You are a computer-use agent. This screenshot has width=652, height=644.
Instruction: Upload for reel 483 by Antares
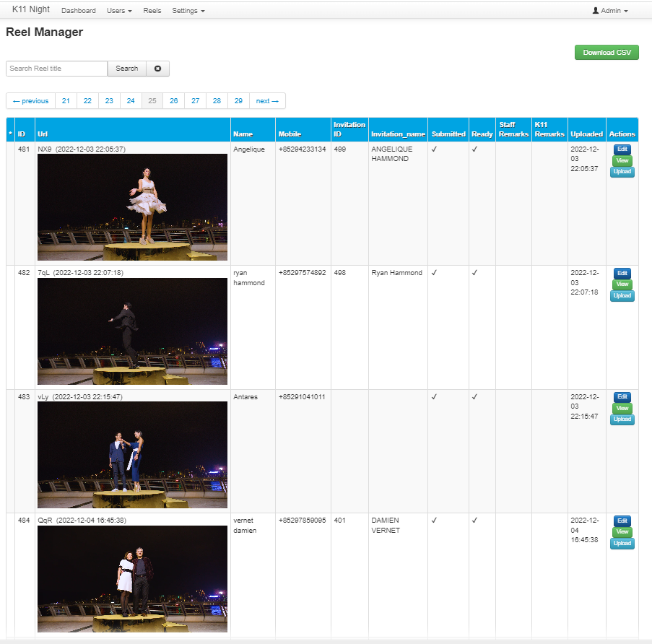pyautogui.click(x=622, y=419)
